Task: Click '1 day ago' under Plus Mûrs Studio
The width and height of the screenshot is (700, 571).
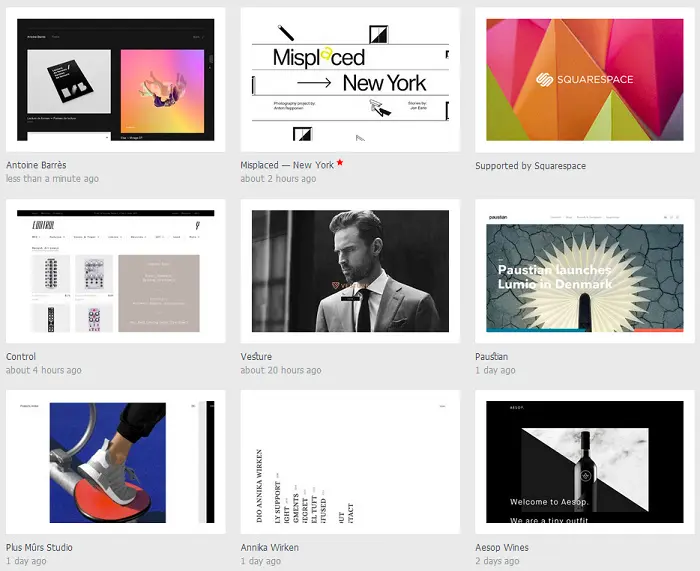Action: [x=26, y=561]
